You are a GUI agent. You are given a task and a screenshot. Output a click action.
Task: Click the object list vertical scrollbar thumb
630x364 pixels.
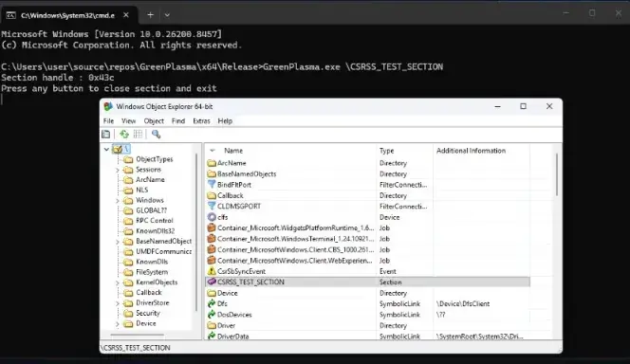pyautogui.click(x=557, y=175)
